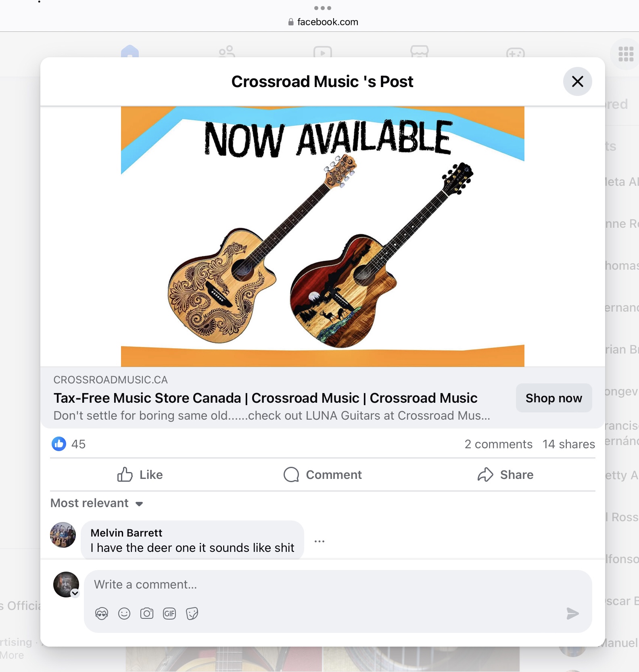Attach a photo using the camera icon
The image size is (639, 672).
click(x=147, y=614)
